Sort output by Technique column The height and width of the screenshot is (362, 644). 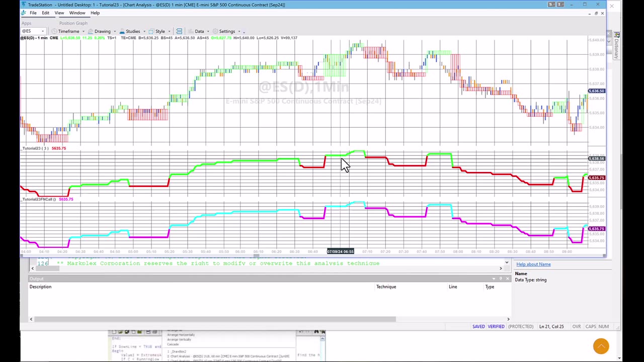coord(386,287)
